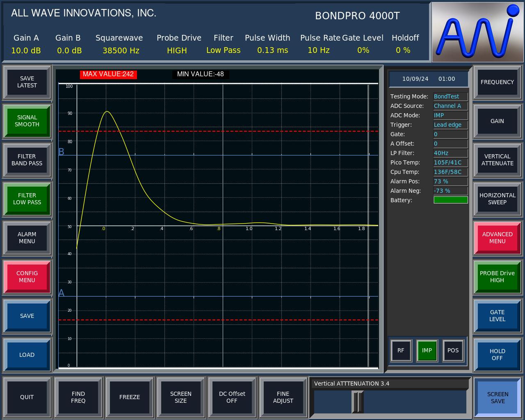Select HORIZONTAL SWEEP control
The image size is (525, 420).
point(498,199)
